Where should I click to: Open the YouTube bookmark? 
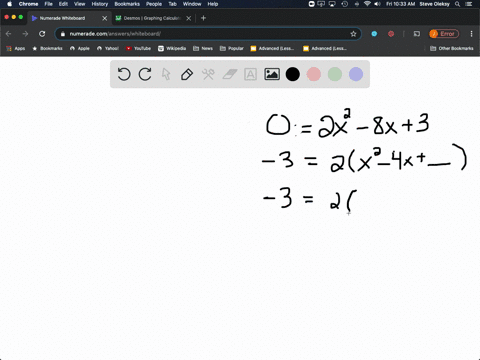pos(138,48)
